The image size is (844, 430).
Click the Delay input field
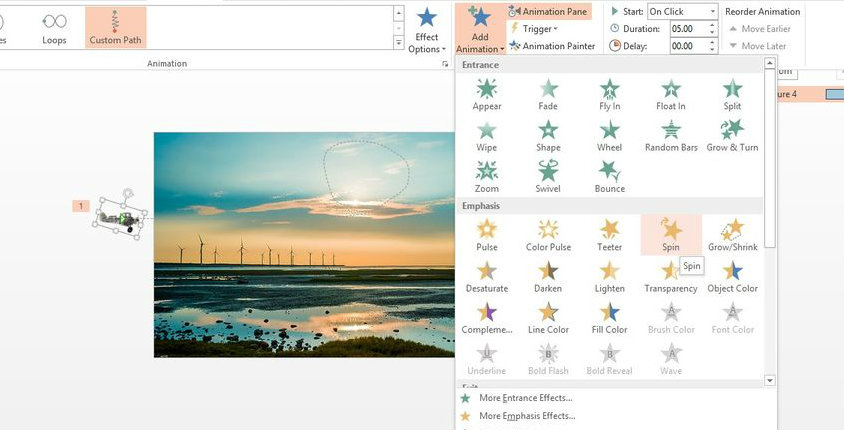pyautogui.click(x=688, y=46)
